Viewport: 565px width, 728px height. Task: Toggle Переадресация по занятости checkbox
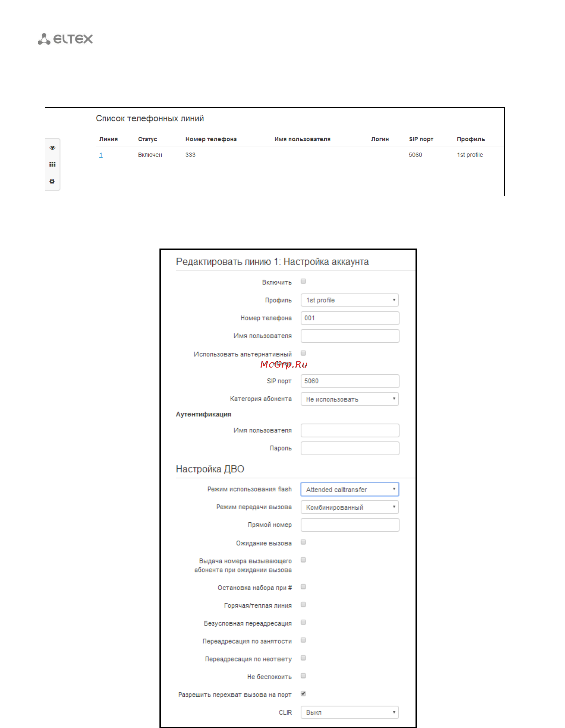pos(303,640)
